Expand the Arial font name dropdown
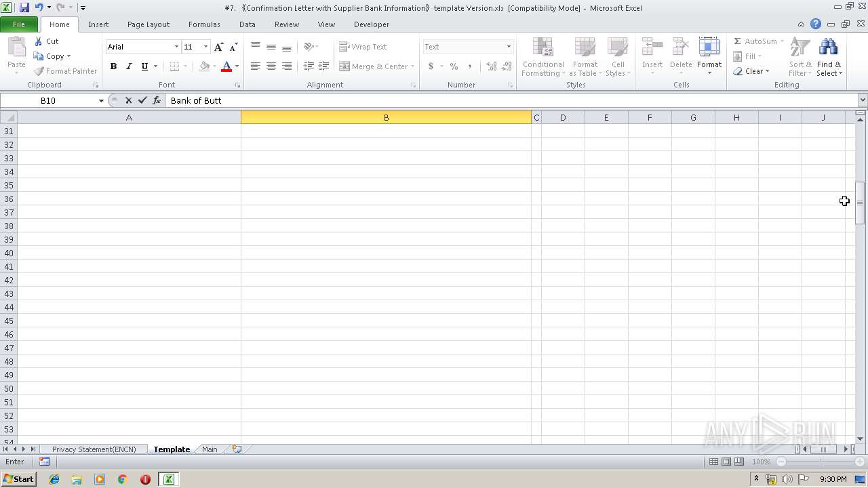This screenshot has height=488, width=868. 176,47
